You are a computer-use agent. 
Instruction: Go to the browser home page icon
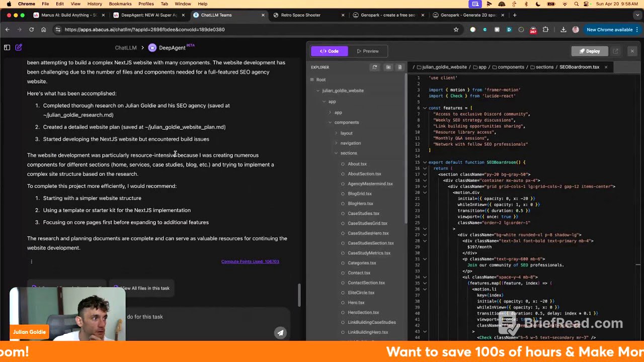pos(43,30)
